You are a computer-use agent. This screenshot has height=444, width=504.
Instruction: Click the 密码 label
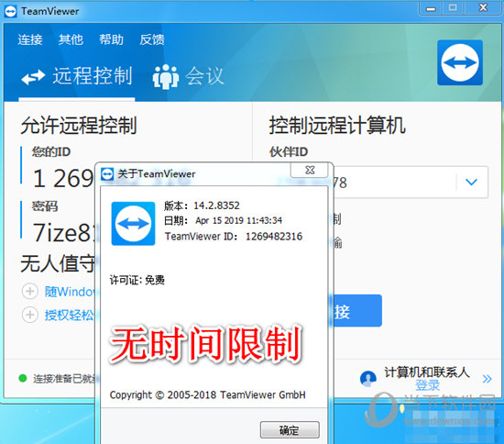(45, 206)
